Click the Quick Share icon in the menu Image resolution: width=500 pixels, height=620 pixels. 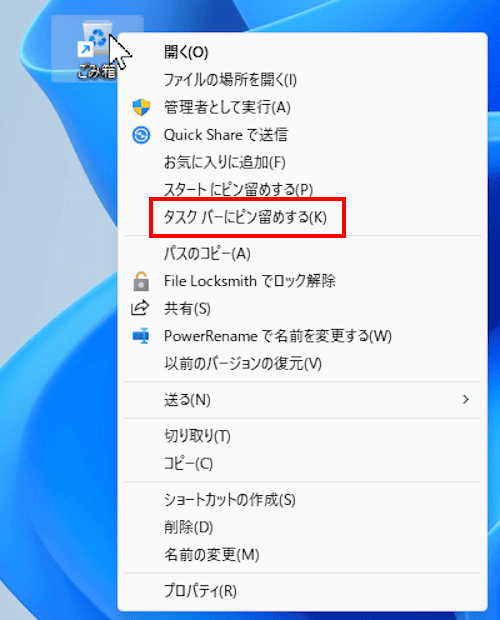(141, 135)
